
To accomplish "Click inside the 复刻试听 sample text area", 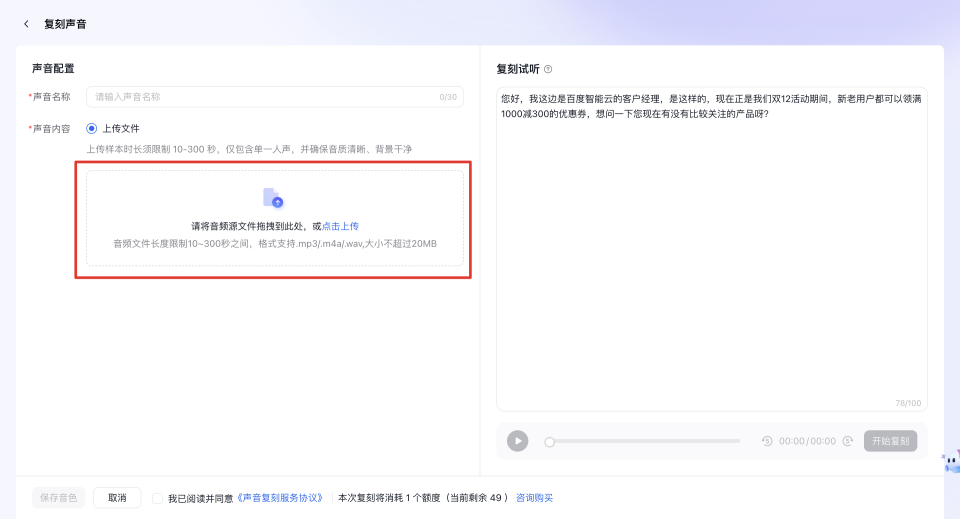I will coord(711,250).
